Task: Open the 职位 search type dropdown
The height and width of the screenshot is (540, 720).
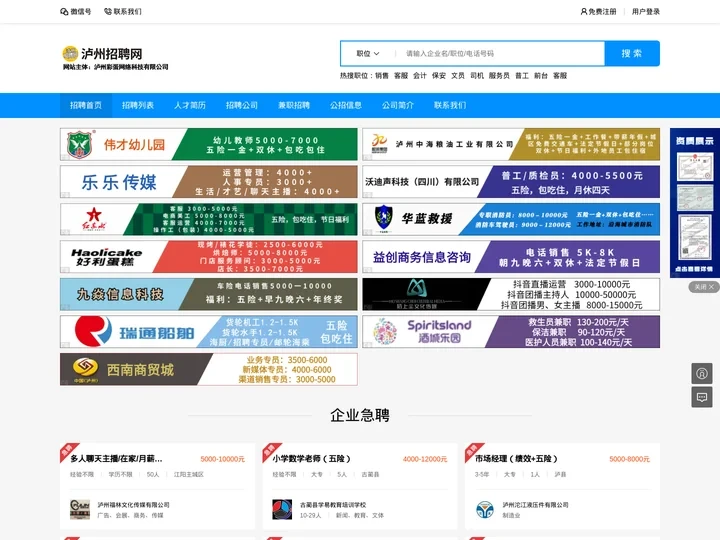Action: pyautogui.click(x=368, y=54)
